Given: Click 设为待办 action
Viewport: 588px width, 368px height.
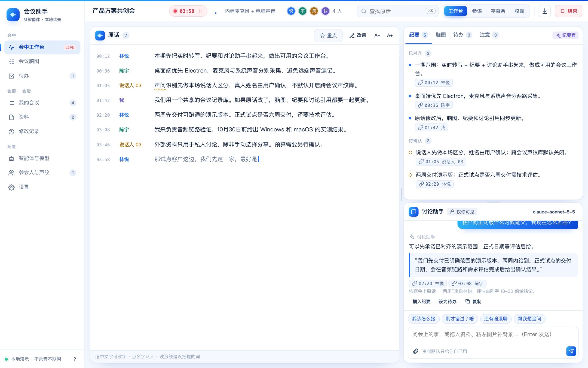Looking at the screenshot, I should coord(448,301).
